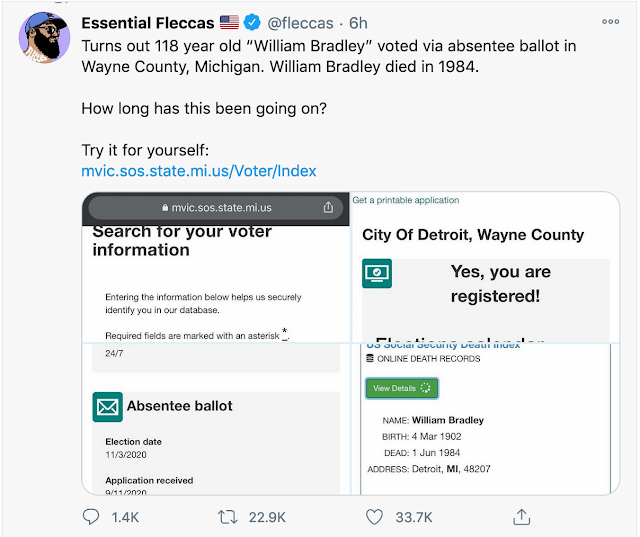This screenshot has width=640, height=537.
Task: Share the tweet using share icon
Action: tap(520, 517)
